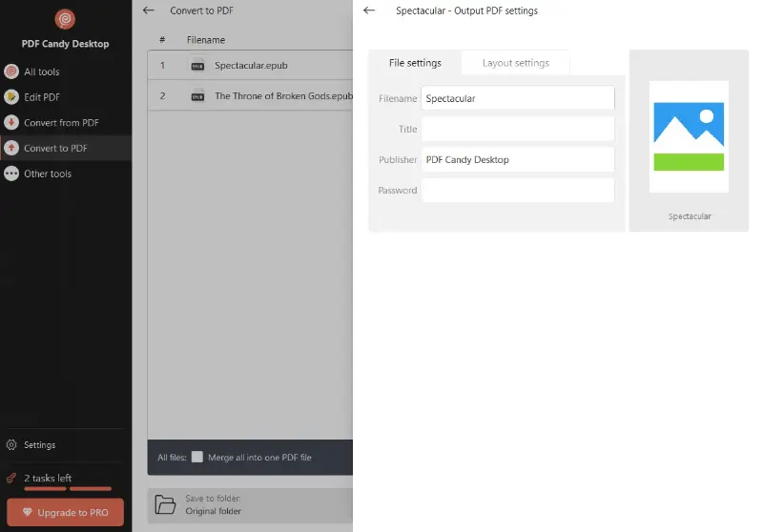This screenshot has height=532, width=763.
Task: Click the EPUB icon of Spectacular.epub
Action: point(197,66)
